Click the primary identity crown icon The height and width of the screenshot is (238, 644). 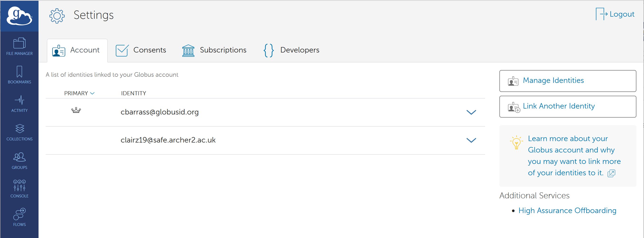(x=76, y=110)
